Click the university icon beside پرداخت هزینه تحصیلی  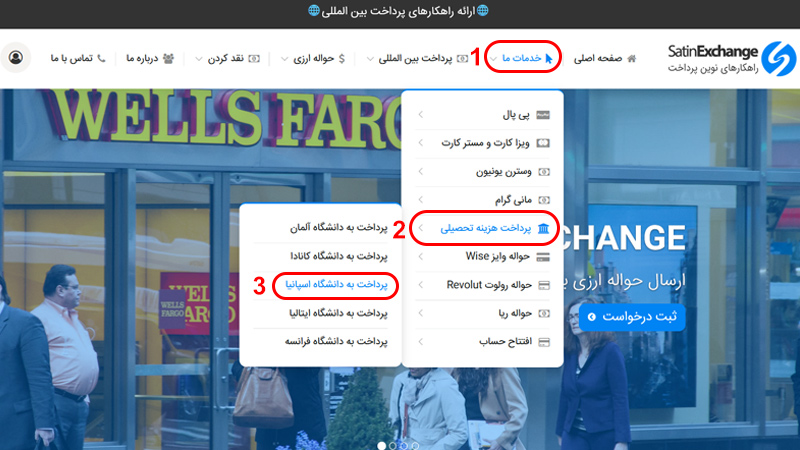click(543, 229)
